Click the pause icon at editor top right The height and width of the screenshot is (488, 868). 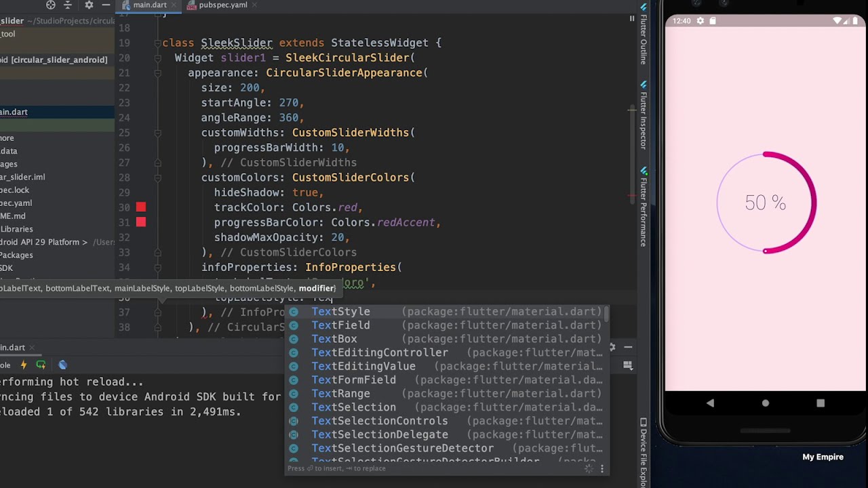click(x=631, y=19)
